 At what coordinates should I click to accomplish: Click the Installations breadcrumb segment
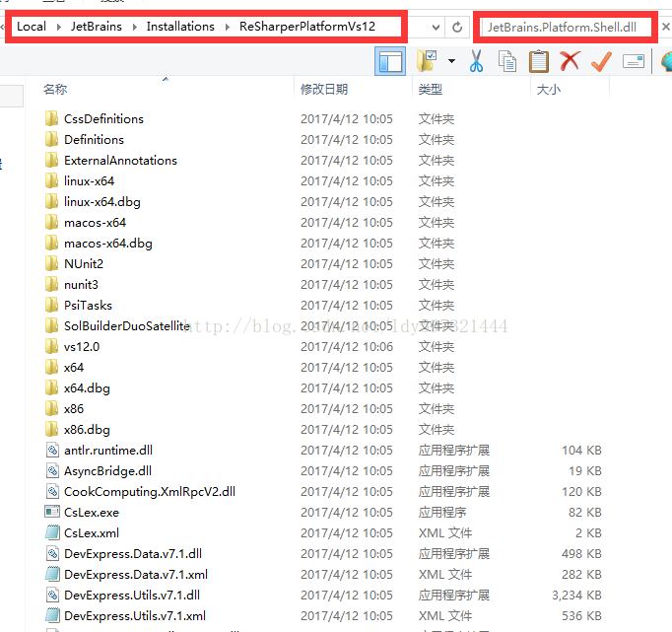(x=180, y=27)
